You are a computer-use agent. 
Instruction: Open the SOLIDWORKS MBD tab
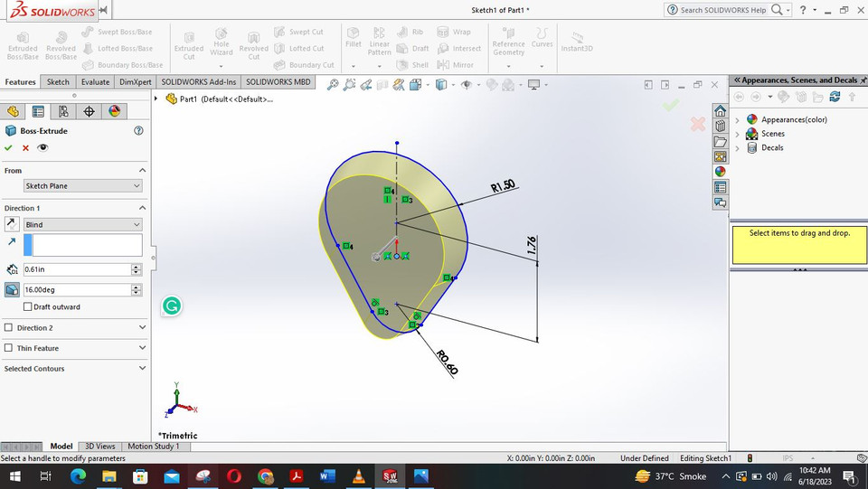[x=278, y=82]
